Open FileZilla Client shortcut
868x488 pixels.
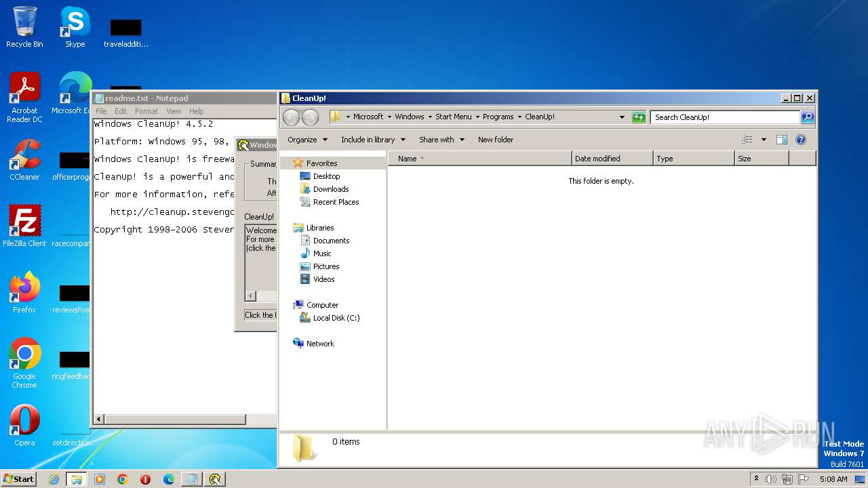coord(24,226)
